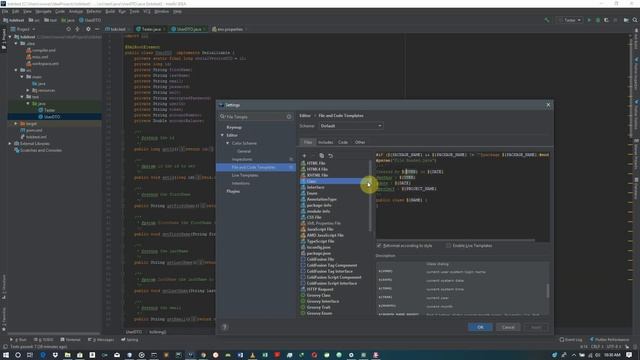Collapse the src folder in Project tree
This screenshot has width=640, height=360.
(x=16, y=70)
